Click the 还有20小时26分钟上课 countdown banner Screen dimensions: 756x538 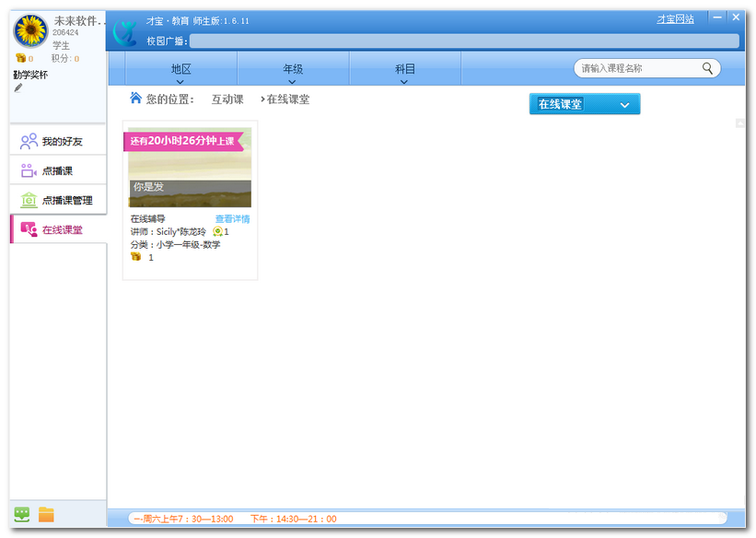pyautogui.click(x=182, y=141)
